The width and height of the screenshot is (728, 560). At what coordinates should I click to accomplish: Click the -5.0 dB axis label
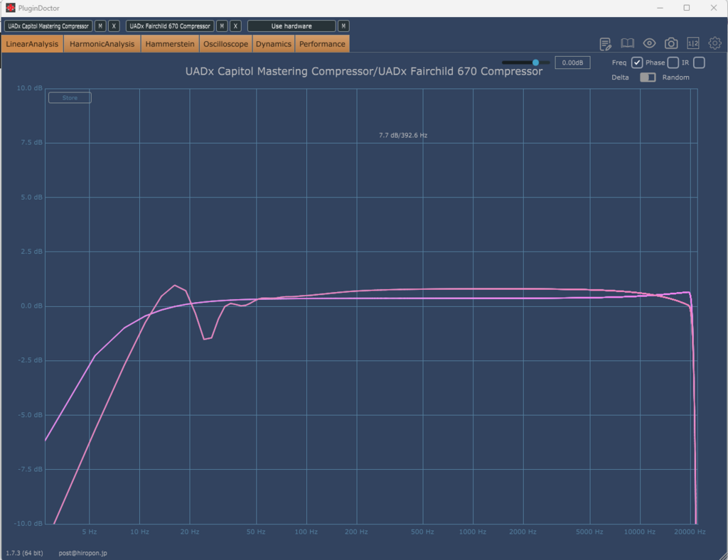click(x=30, y=415)
